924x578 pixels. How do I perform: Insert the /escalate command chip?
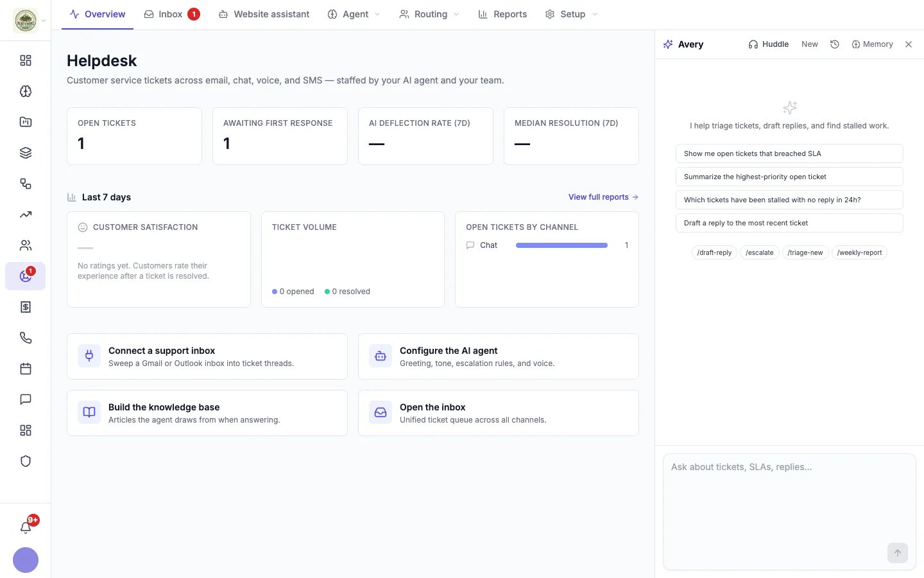coord(760,252)
